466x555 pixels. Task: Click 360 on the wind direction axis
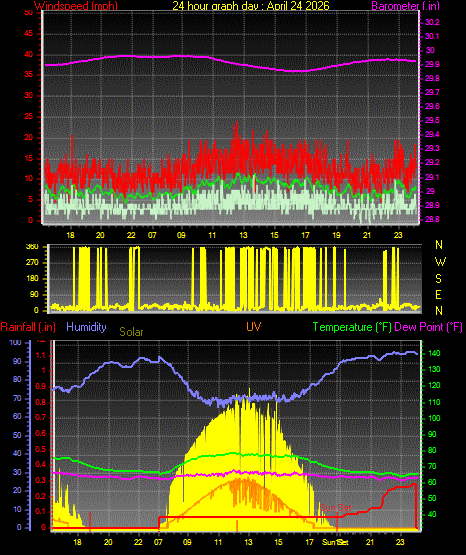pyautogui.click(x=32, y=247)
